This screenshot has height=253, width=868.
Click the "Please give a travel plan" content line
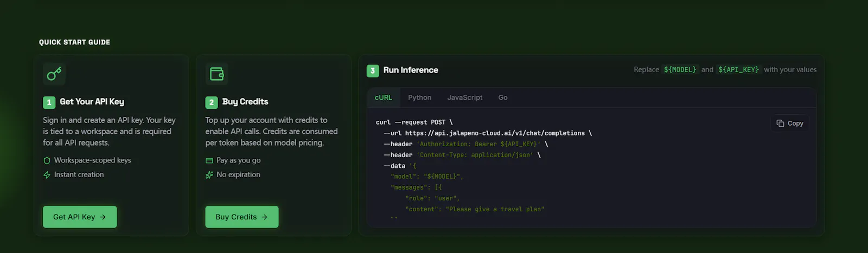[x=475, y=209]
